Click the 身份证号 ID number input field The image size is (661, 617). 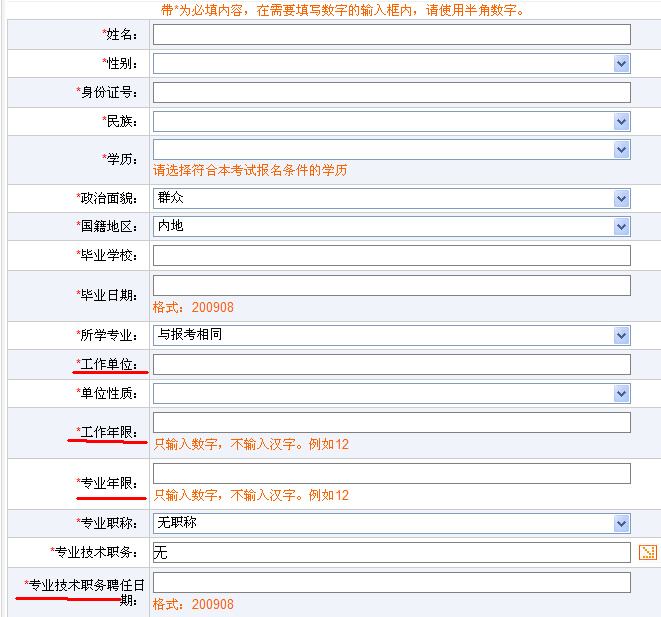click(392, 93)
